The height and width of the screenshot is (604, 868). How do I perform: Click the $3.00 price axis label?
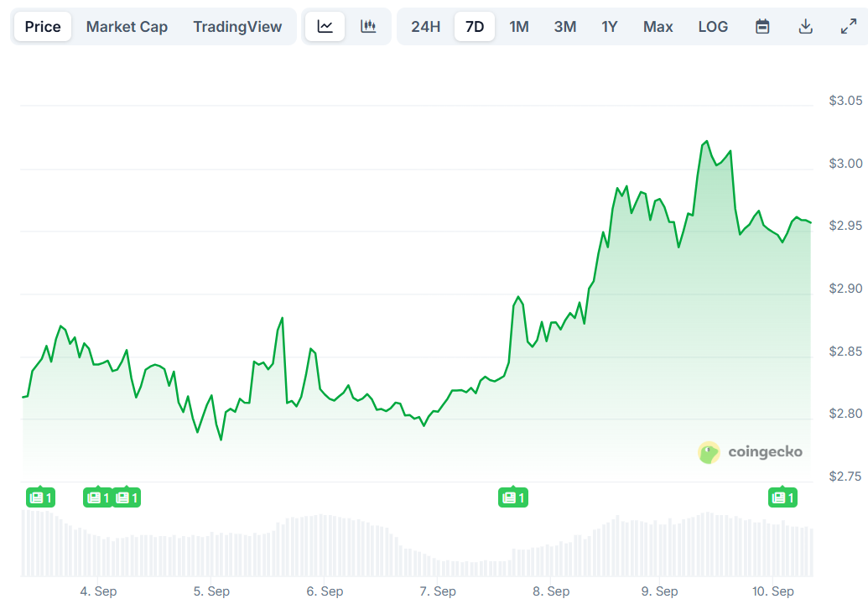tap(845, 164)
